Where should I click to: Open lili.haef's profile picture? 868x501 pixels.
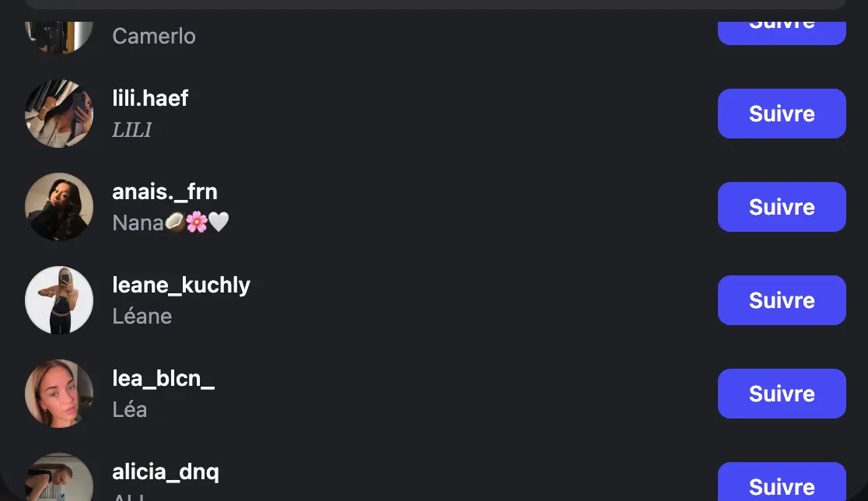coord(59,114)
